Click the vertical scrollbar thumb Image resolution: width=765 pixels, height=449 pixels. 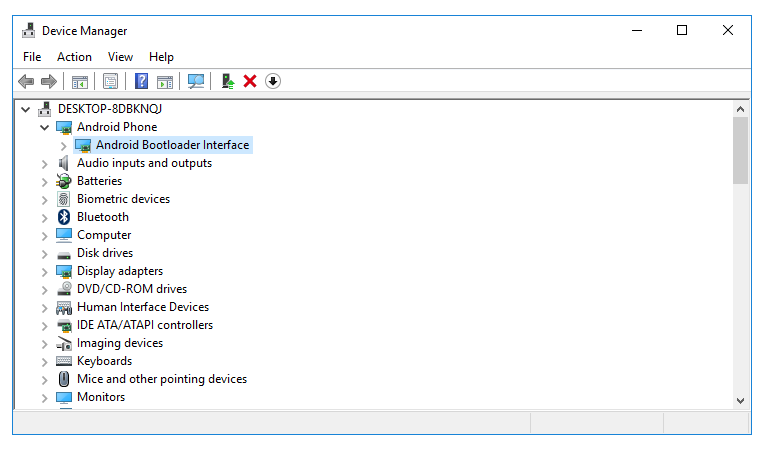[740, 151]
